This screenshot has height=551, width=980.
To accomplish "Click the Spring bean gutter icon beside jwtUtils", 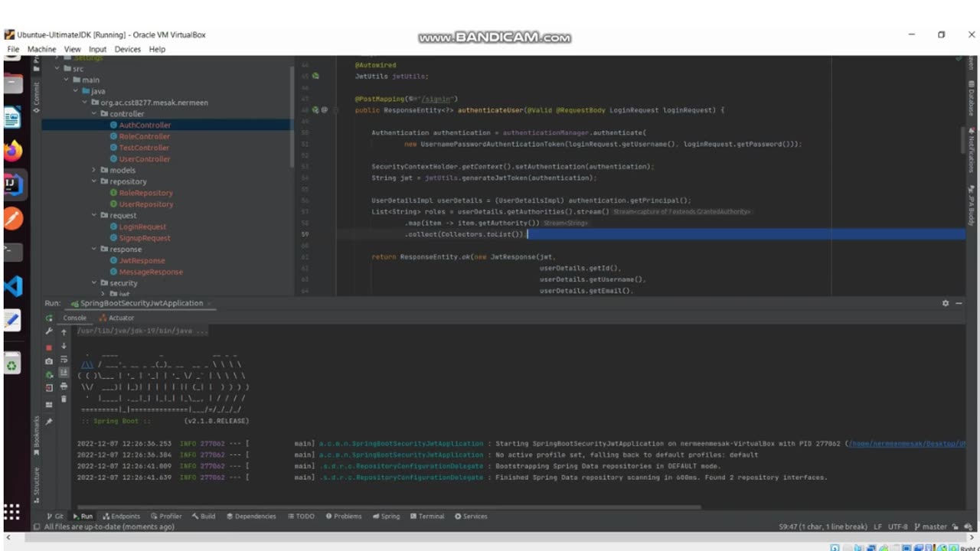I will point(315,76).
